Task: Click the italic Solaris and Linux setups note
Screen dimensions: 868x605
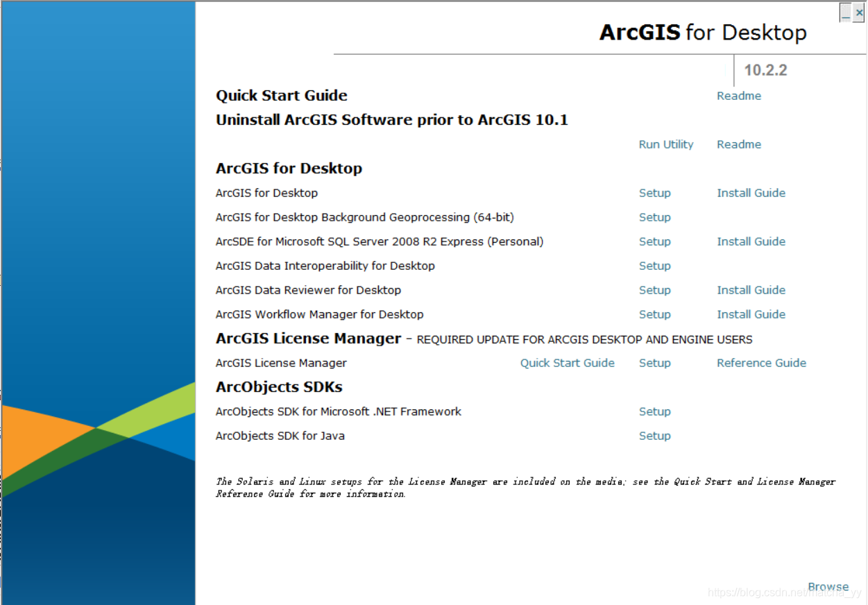Action: click(525, 488)
